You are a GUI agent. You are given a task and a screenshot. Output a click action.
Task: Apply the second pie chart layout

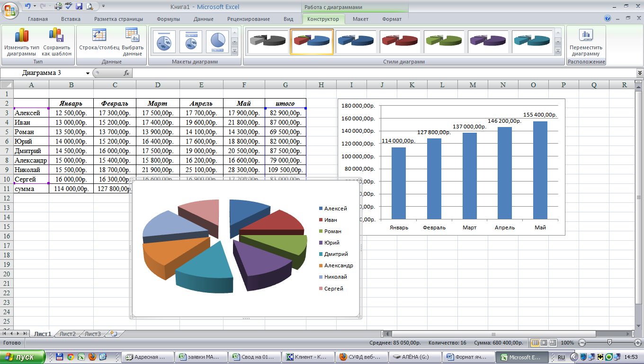tap(191, 43)
